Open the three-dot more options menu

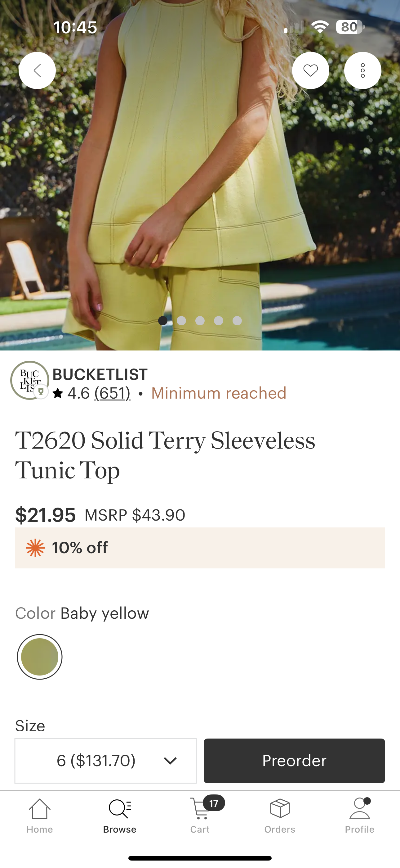coord(362,70)
